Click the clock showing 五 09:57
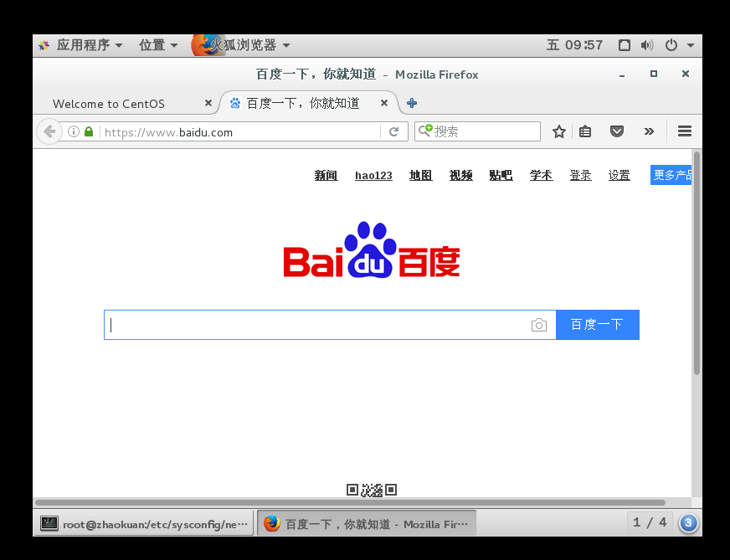Viewport: 730px width, 560px height. click(x=574, y=45)
